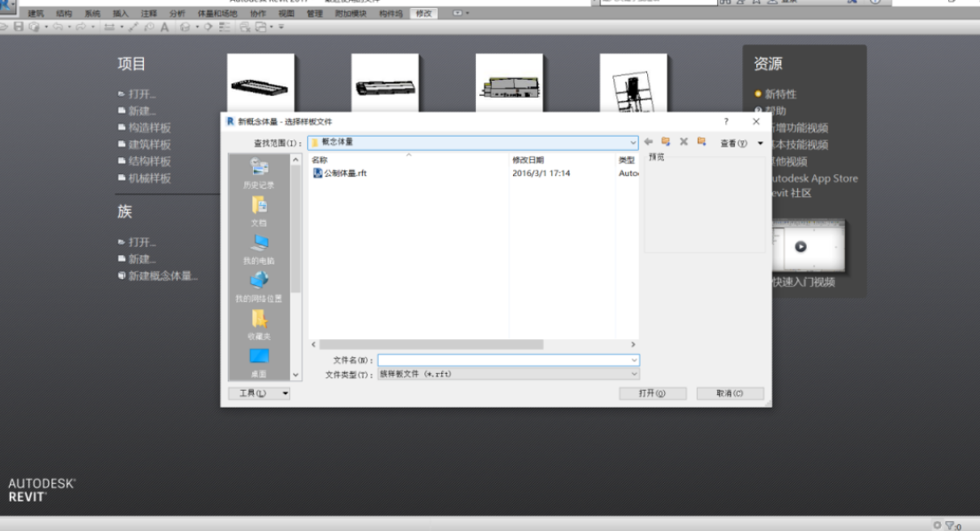Image resolution: width=980 pixels, height=531 pixels.
Task: Open Desktop (桌面) in the dialog sidebar
Action: 258,362
